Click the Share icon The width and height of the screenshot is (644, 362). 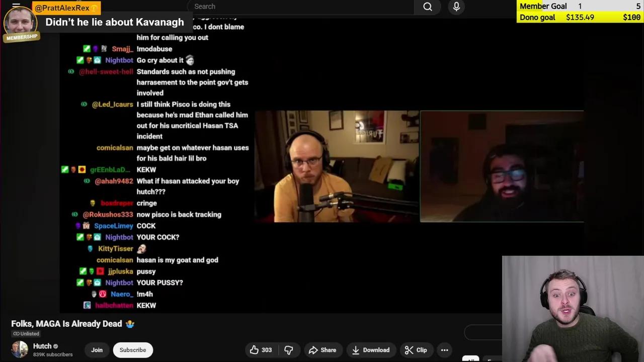coord(314,350)
